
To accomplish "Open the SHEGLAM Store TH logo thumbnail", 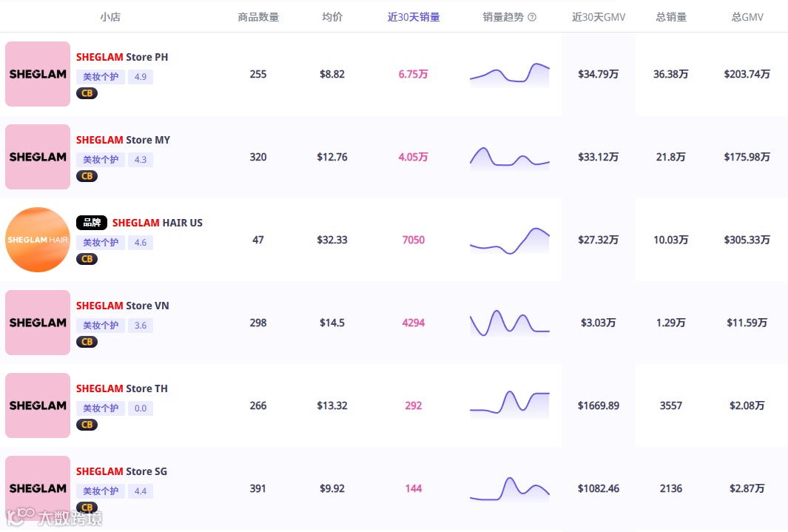I will click(x=38, y=405).
